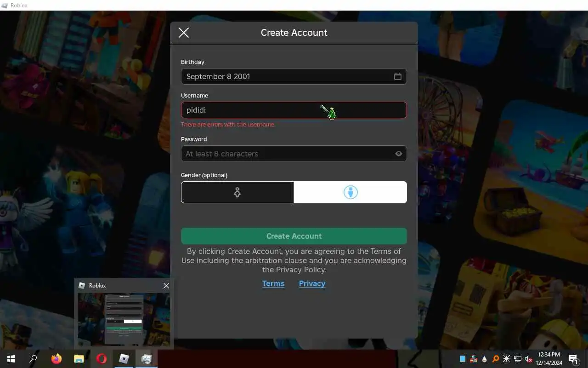Click the white asterisk tray icon
The height and width of the screenshot is (368, 588).
point(506,359)
